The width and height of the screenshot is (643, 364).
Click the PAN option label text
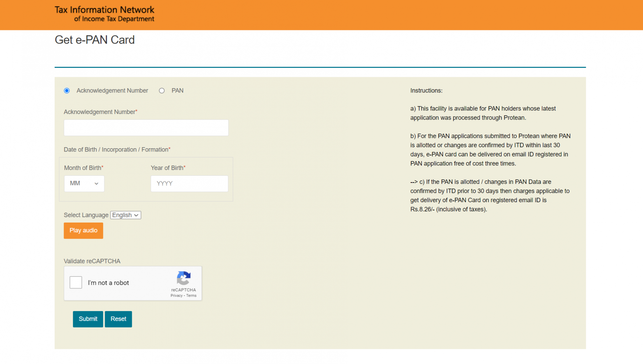(178, 91)
